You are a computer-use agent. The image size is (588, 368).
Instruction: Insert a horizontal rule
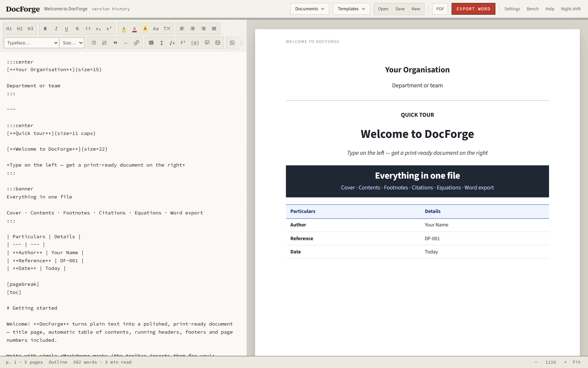pos(126,43)
